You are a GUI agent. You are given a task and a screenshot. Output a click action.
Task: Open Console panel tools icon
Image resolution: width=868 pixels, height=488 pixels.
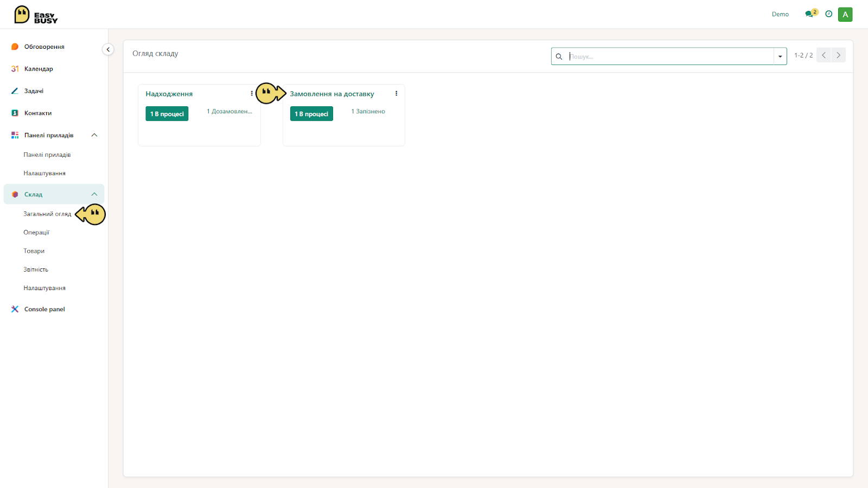pyautogui.click(x=15, y=309)
